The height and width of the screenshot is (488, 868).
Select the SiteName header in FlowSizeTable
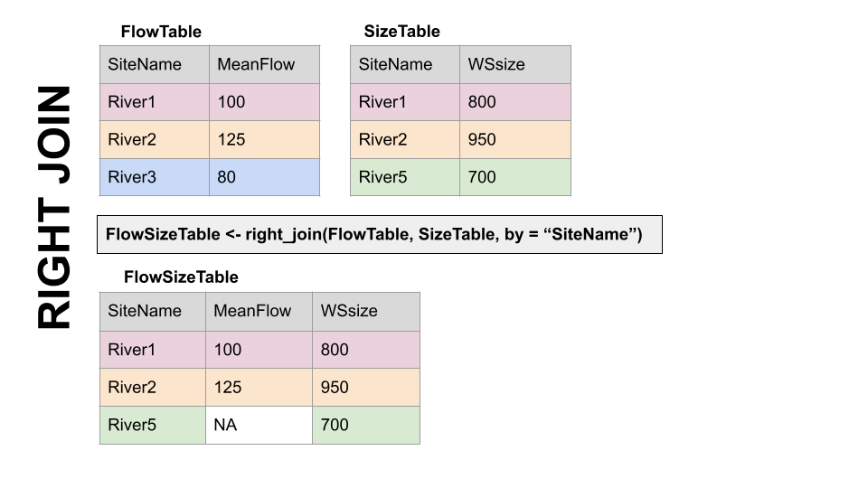153,311
